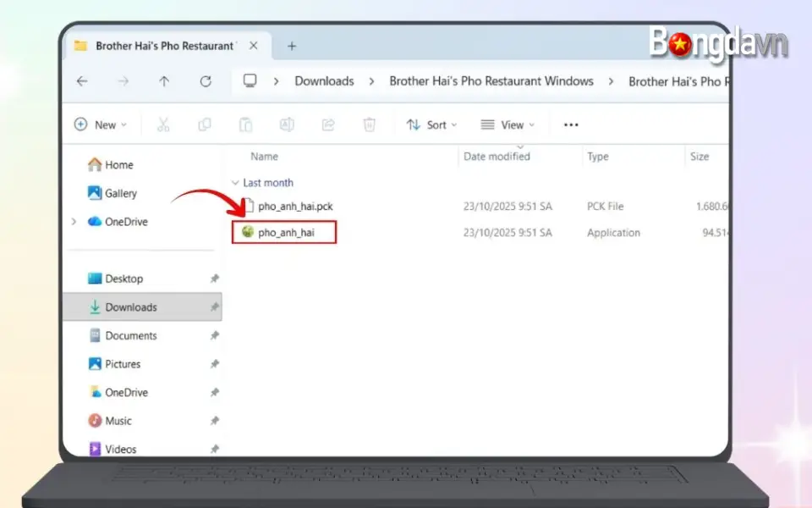Viewport: 812px width, 508px height.
Task: Expand breadcrumb chevron after Downloads
Action: point(371,81)
